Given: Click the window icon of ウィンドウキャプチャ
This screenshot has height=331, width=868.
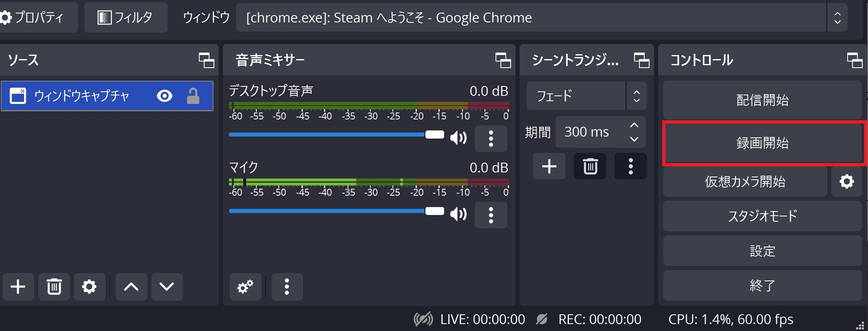Looking at the screenshot, I should (18, 96).
